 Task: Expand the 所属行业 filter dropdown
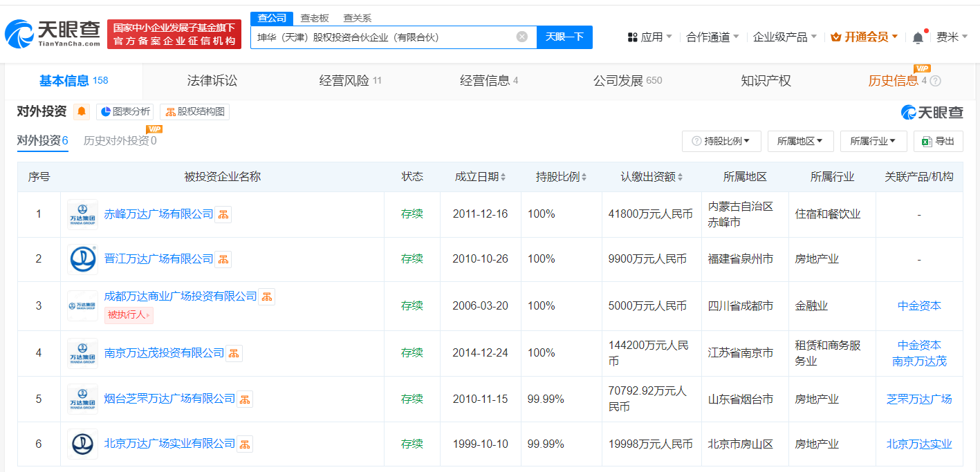[x=873, y=141]
